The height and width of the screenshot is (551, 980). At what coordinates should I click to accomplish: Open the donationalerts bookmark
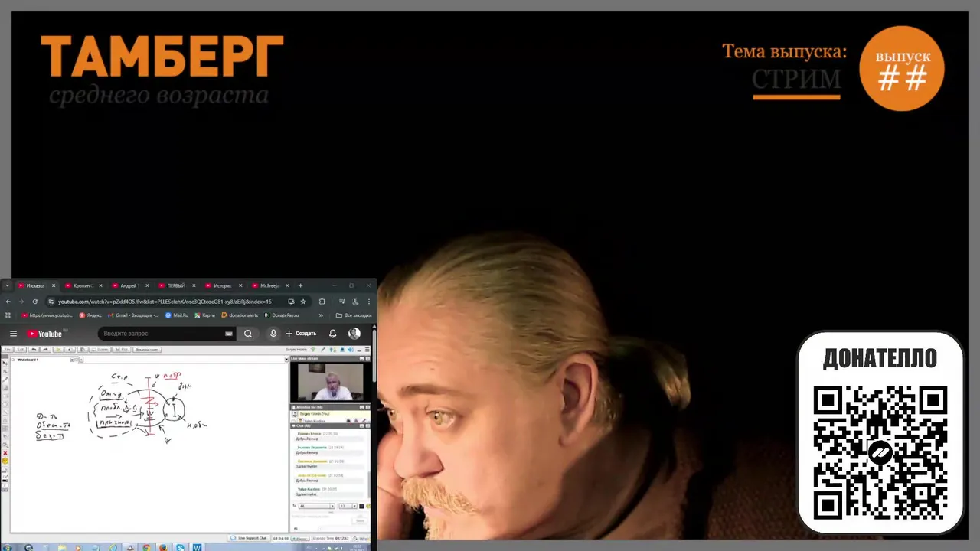(240, 315)
